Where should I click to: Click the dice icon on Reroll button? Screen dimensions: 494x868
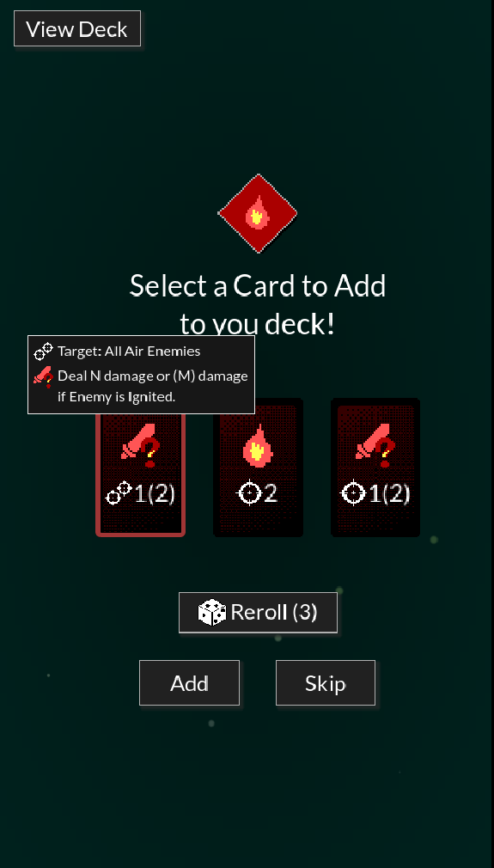coord(212,612)
